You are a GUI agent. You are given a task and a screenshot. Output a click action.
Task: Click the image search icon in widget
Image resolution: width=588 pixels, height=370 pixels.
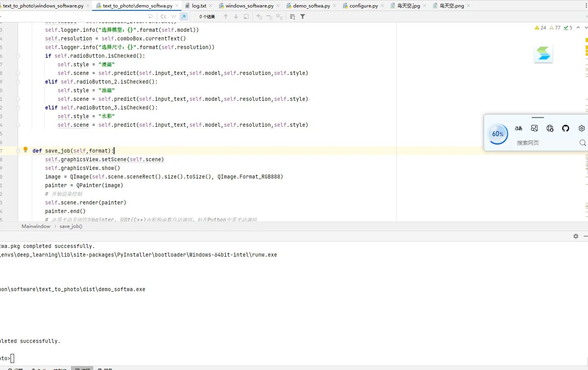(x=534, y=128)
